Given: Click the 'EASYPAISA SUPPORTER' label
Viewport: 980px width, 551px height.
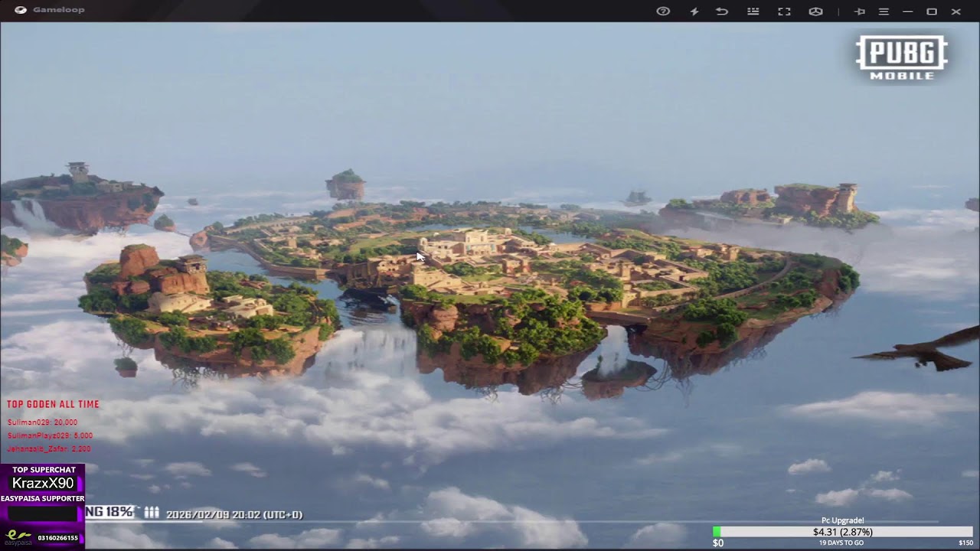Looking at the screenshot, I should click(x=42, y=498).
